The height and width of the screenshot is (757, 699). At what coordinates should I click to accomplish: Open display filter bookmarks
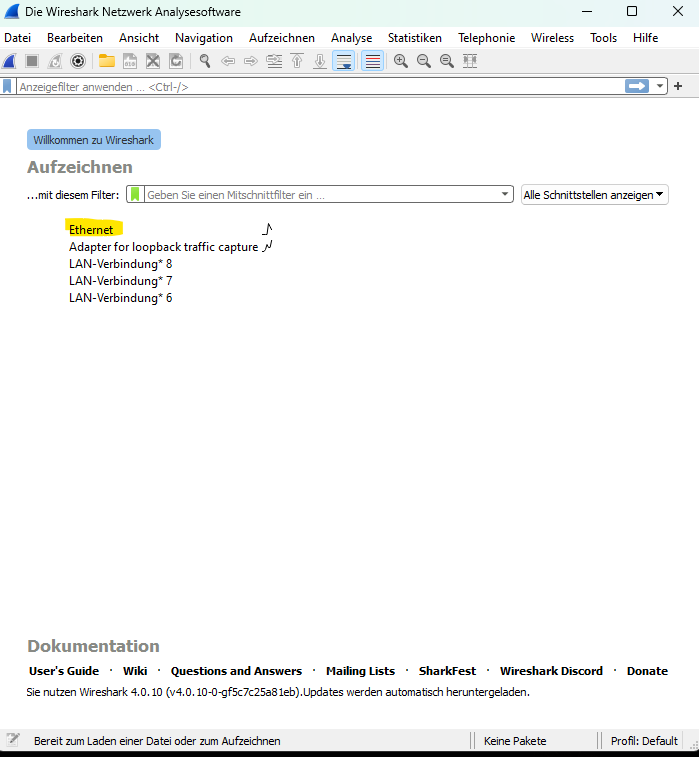7,87
